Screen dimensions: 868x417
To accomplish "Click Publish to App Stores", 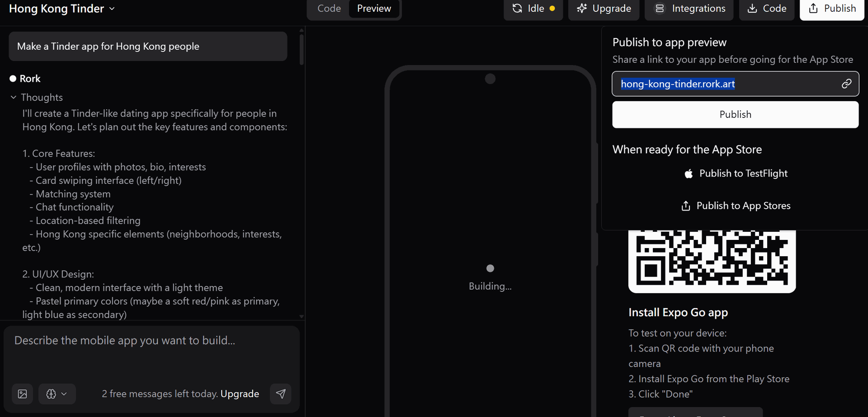I will pyautogui.click(x=735, y=206).
